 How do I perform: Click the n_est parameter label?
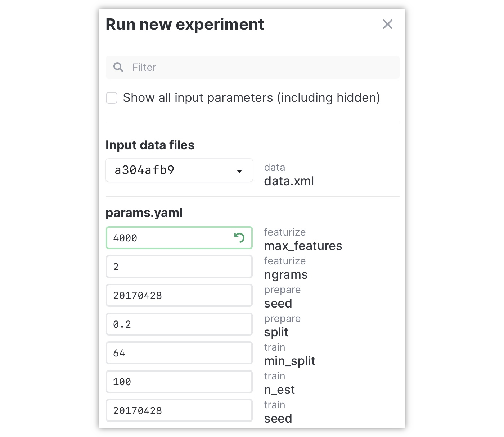[x=279, y=390]
